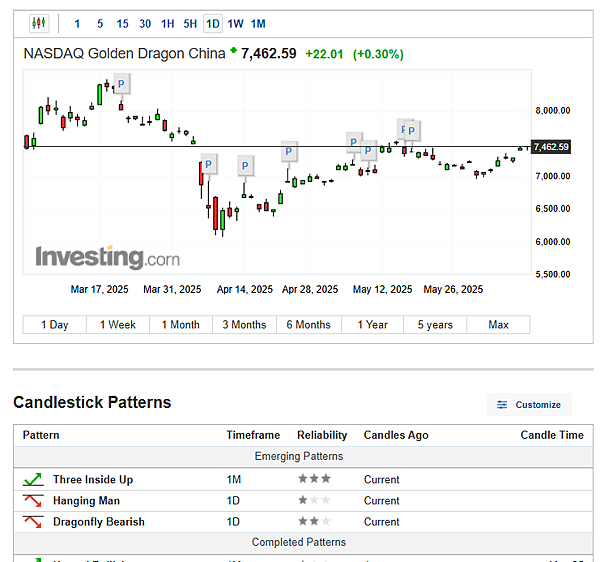
Task: Open the Three Inside Up pattern
Action: point(93,480)
